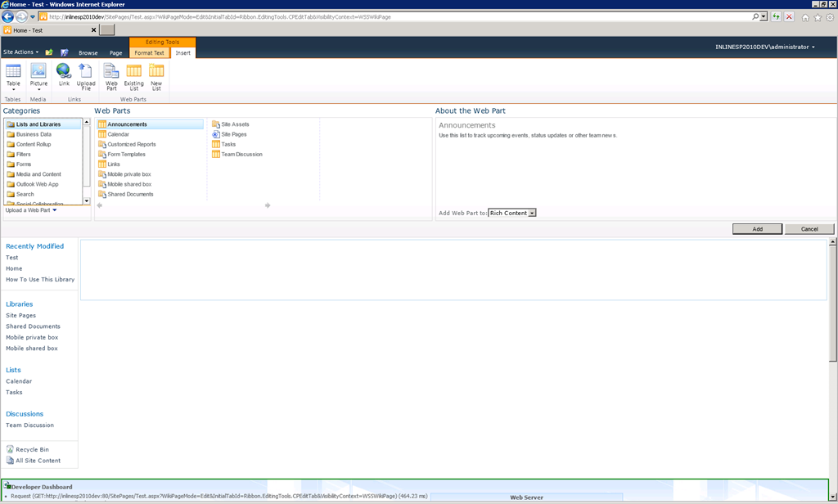Click the All Site Content icon
The width and height of the screenshot is (838, 504).
[x=10, y=460]
